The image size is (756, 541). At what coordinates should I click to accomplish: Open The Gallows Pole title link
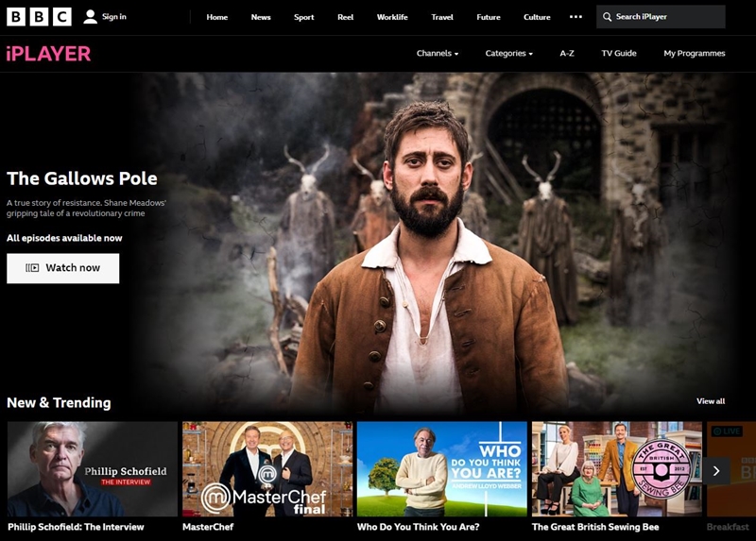pos(82,178)
